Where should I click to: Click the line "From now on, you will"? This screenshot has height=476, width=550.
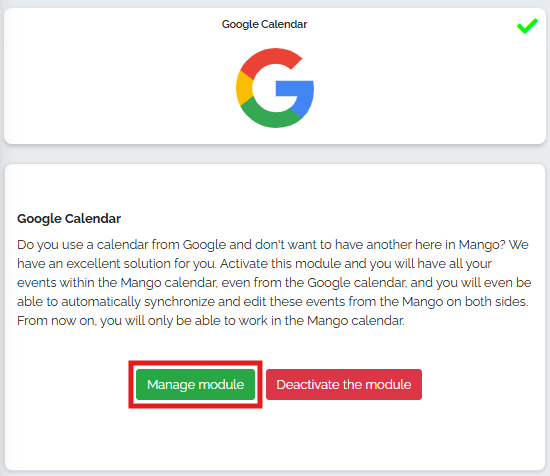coord(210,321)
